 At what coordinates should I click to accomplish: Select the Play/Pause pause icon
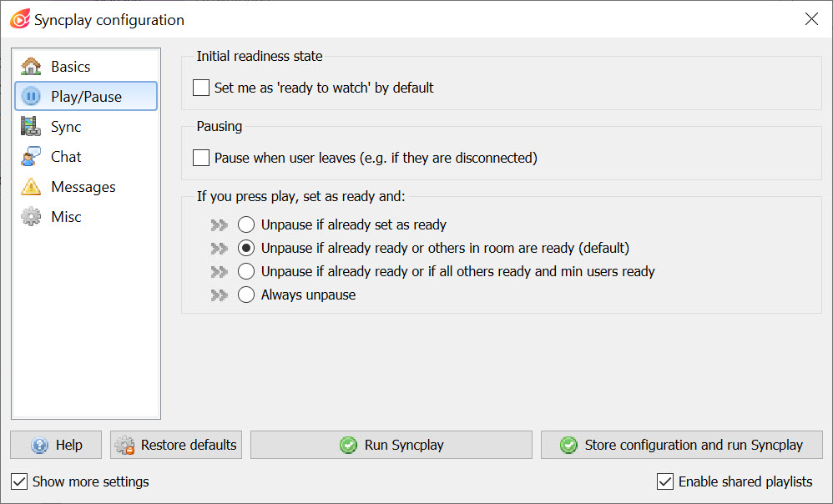point(31,96)
